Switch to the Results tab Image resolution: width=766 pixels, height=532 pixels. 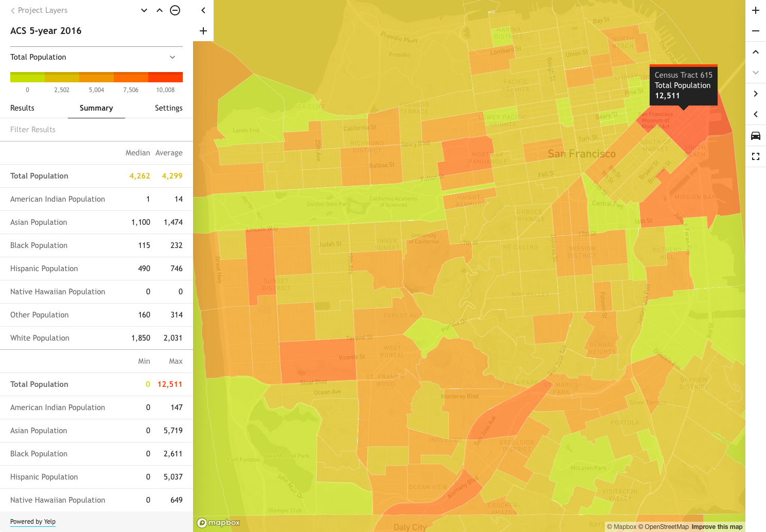point(22,108)
